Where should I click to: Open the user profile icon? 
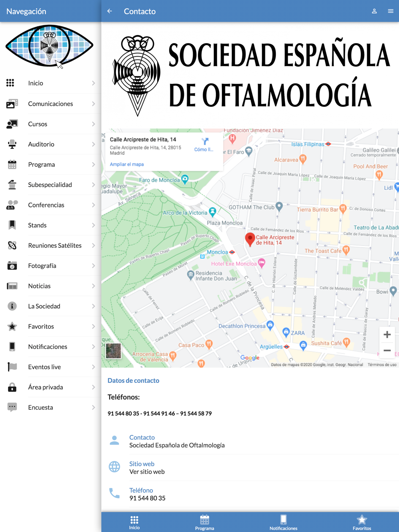click(x=374, y=11)
